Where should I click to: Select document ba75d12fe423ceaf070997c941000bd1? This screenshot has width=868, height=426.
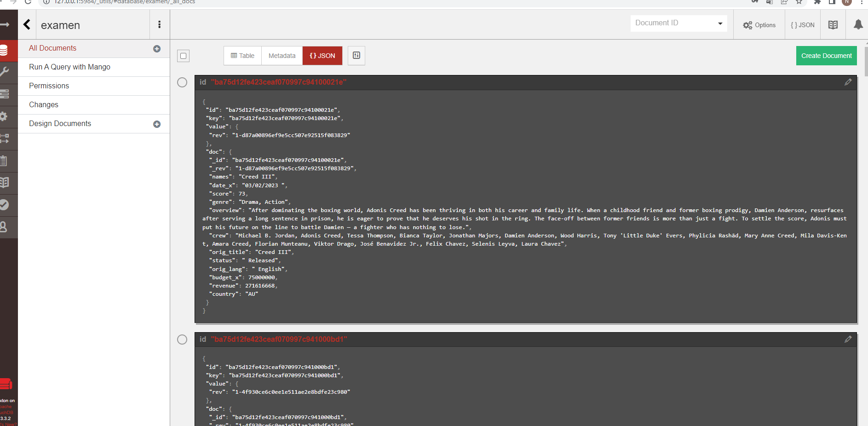pos(182,339)
